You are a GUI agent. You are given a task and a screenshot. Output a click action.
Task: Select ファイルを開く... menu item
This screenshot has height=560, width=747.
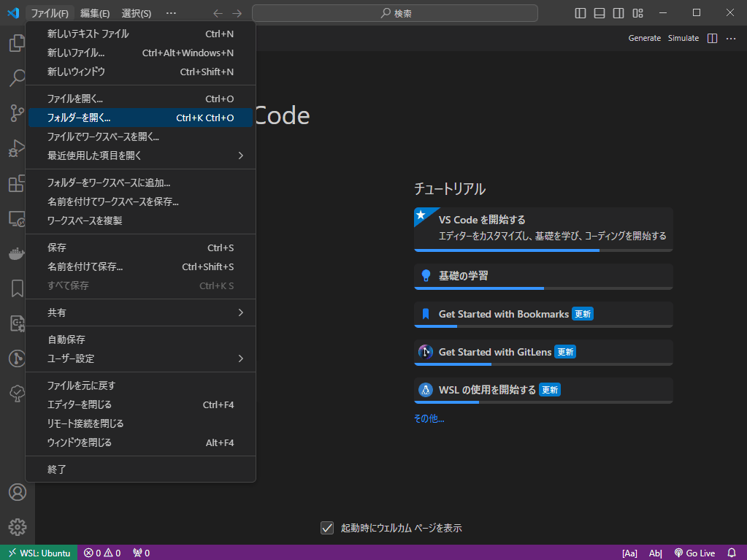tap(140, 99)
